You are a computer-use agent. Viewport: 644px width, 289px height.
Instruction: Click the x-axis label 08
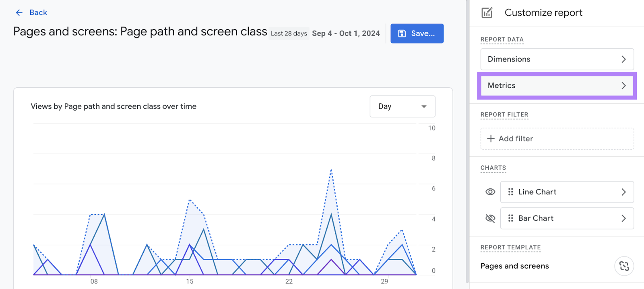tap(94, 281)
